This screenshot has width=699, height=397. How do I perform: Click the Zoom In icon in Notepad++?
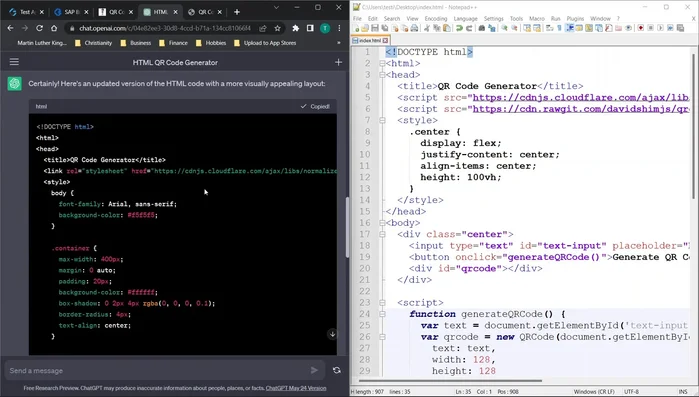(504, 28)
